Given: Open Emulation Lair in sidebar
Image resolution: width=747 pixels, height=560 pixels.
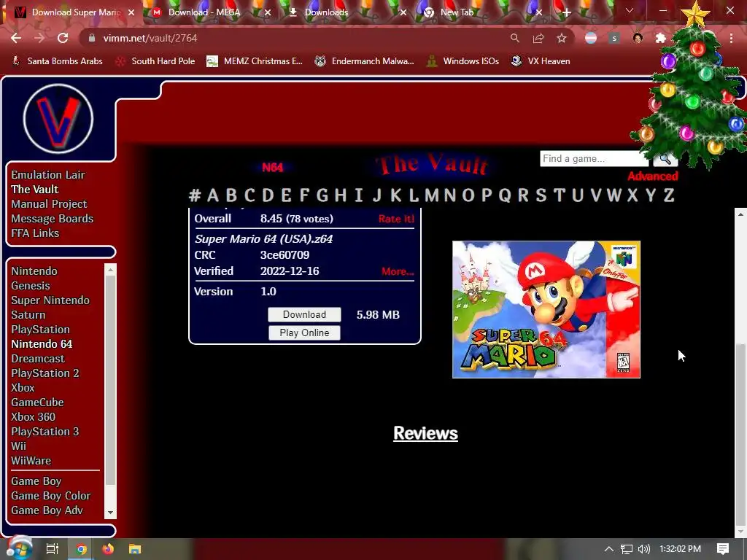Looking at the screenshot, I should 48,175.
